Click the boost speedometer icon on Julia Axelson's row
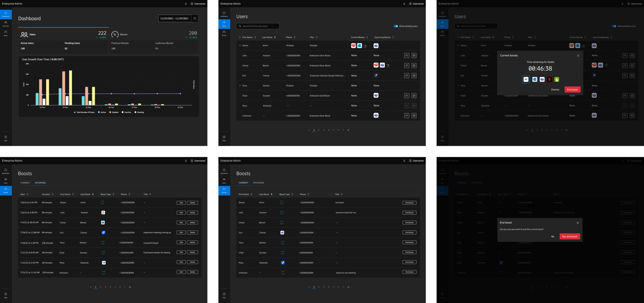644x303 pixels. (407, 55)
